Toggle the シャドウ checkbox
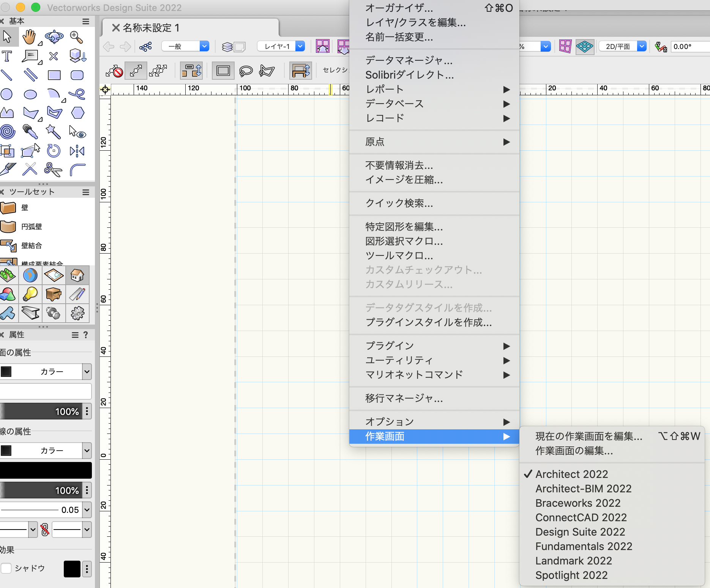 [x=6, y=568]
